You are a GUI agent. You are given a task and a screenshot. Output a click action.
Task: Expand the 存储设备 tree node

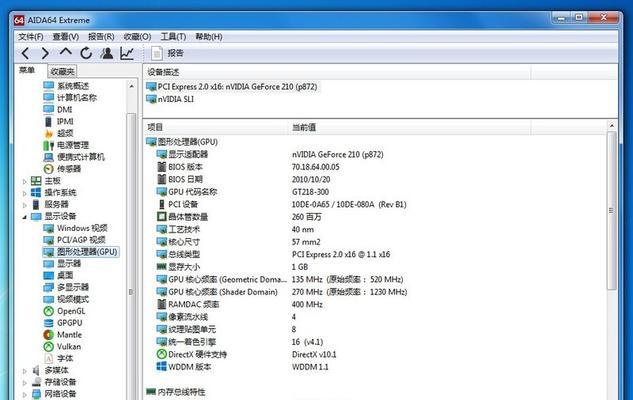[24, 382]
